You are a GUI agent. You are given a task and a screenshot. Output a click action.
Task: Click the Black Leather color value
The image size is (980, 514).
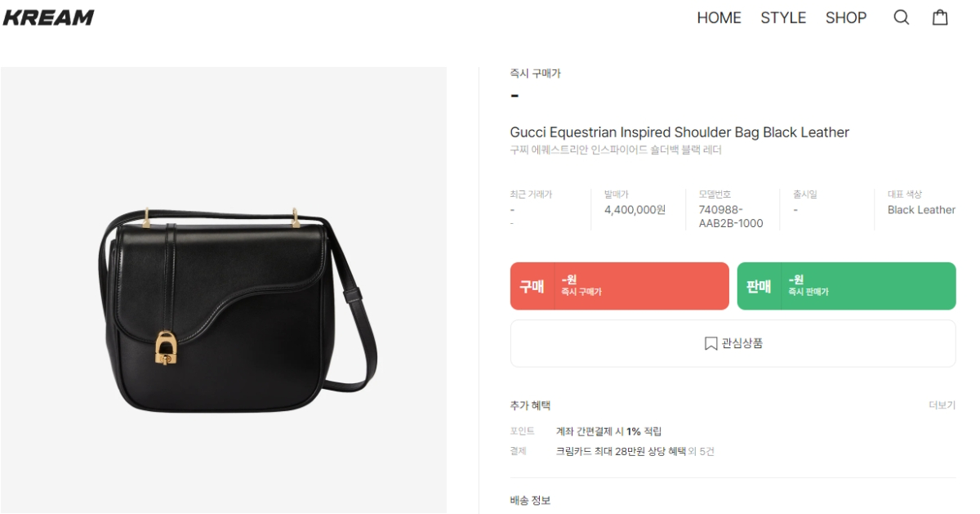coord(921,210)
